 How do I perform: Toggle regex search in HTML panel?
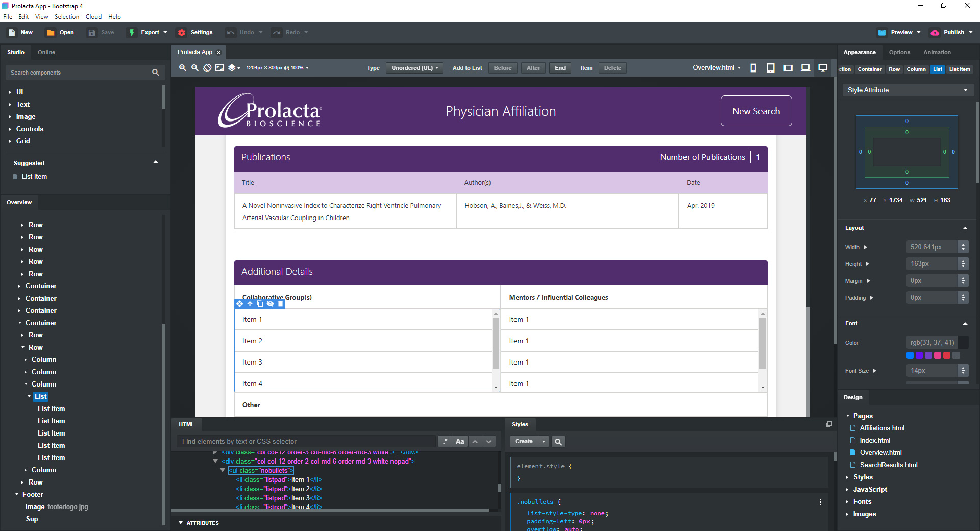tap(445, 442)
